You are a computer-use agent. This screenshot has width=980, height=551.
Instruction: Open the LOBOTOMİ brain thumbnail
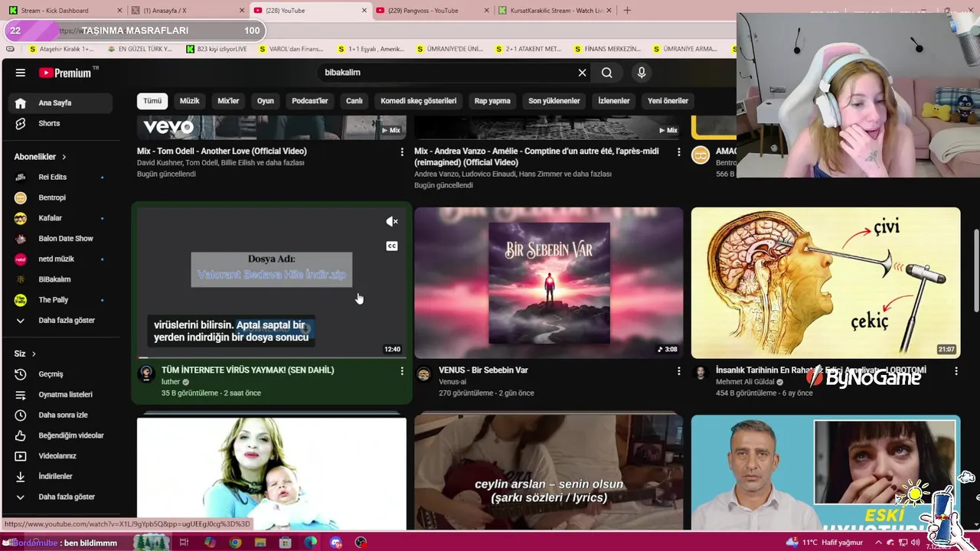[825, 282]
